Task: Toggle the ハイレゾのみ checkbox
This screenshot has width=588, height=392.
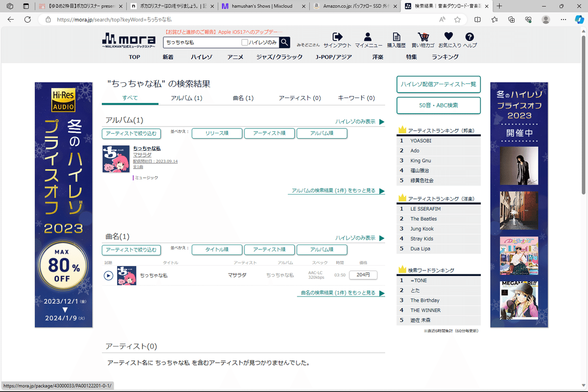Action: (x=245, y=43)
